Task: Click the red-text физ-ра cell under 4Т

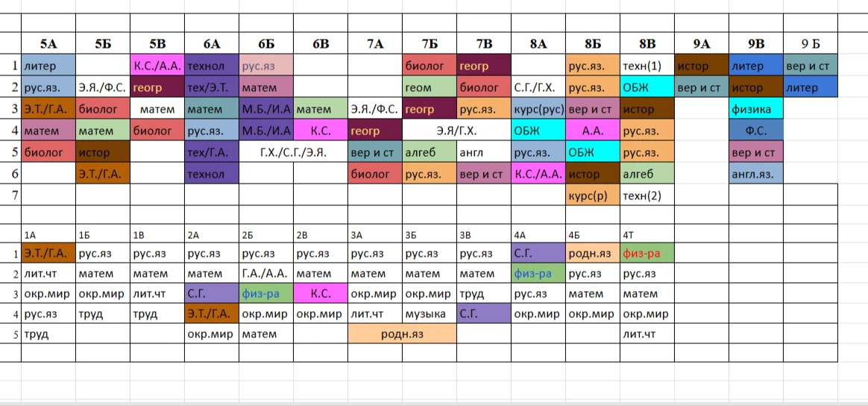Action: [x=647, y=253]
